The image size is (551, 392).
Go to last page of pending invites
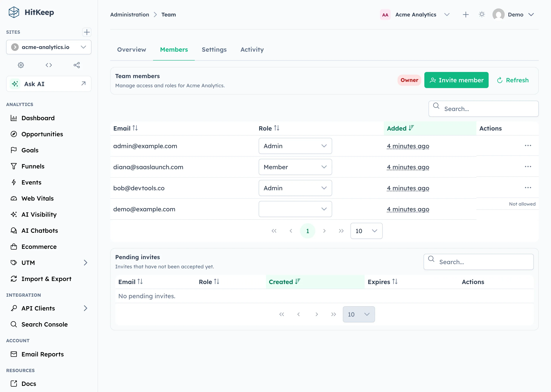click(334, 314)
